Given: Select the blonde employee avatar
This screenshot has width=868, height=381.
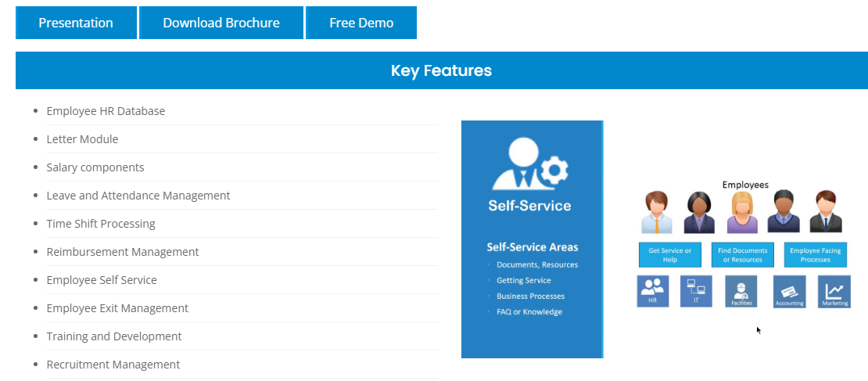Looking at the screenshot, I should pos(742,212).
